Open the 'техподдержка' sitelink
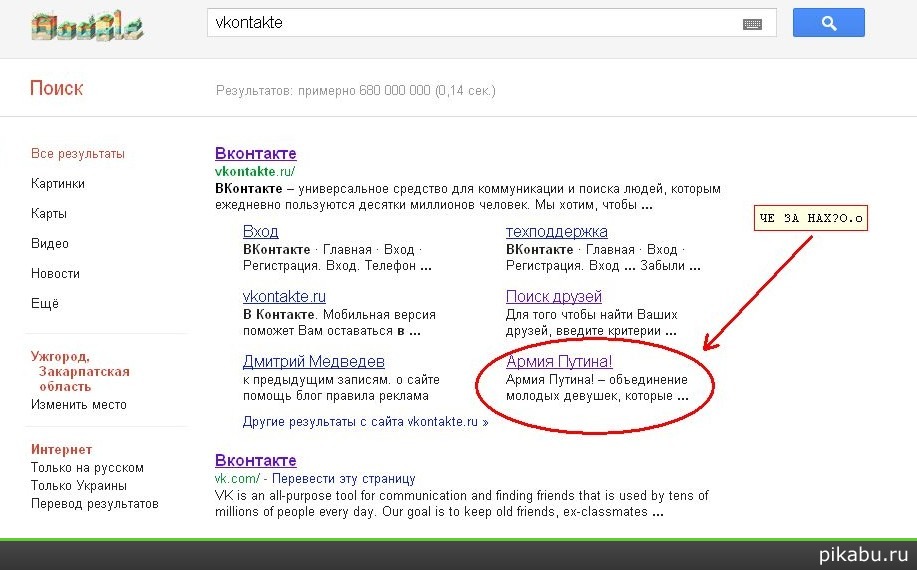This screenshot has width=917, height=570. 556,232
